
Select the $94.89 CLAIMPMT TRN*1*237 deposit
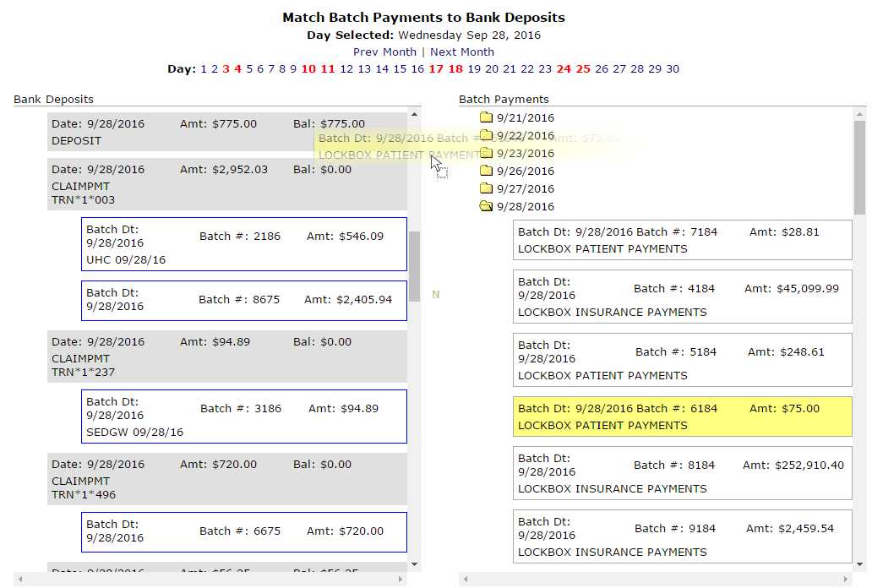click(227, 357)
